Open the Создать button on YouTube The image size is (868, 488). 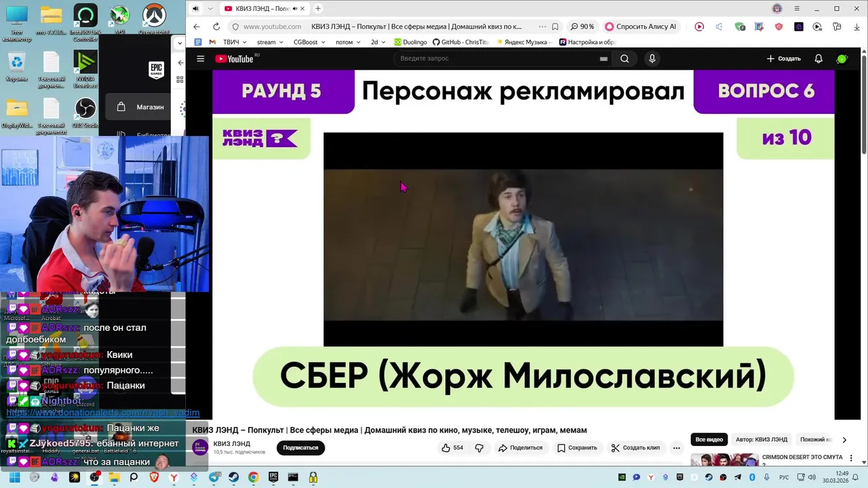pos(784,59)
